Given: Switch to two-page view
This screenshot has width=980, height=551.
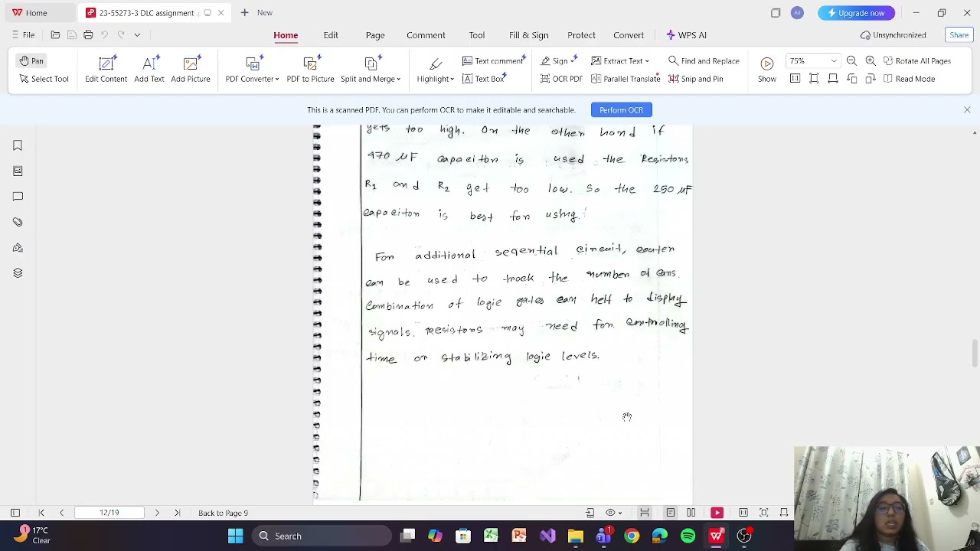Looking at the screenshot, I should pyautogui.click(x=691, y=513).
